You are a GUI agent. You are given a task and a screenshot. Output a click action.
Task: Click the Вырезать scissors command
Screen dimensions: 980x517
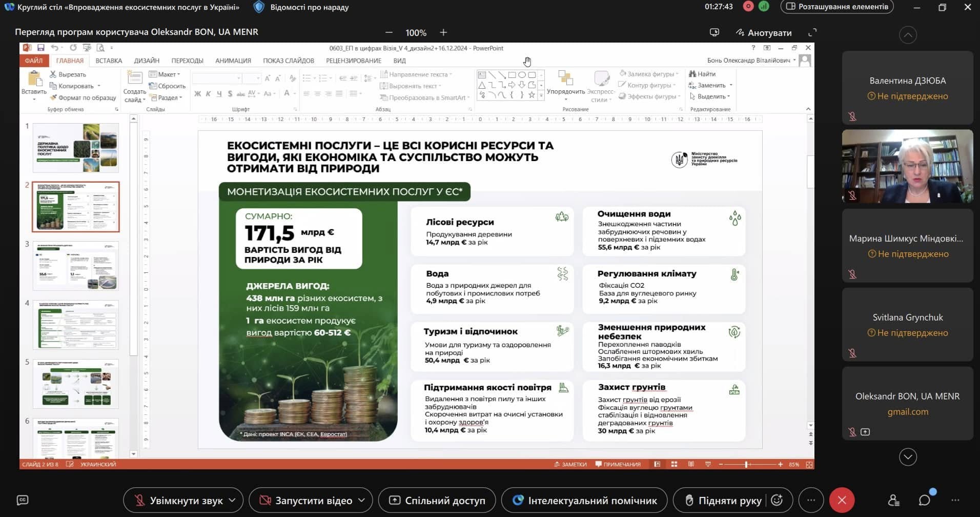68,74
